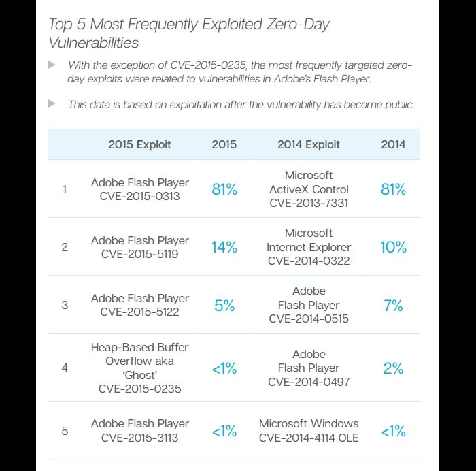Select the Microsoft ActiveX Control CVE-2013-7331 cell
The image size is (476, 471).
309,189
